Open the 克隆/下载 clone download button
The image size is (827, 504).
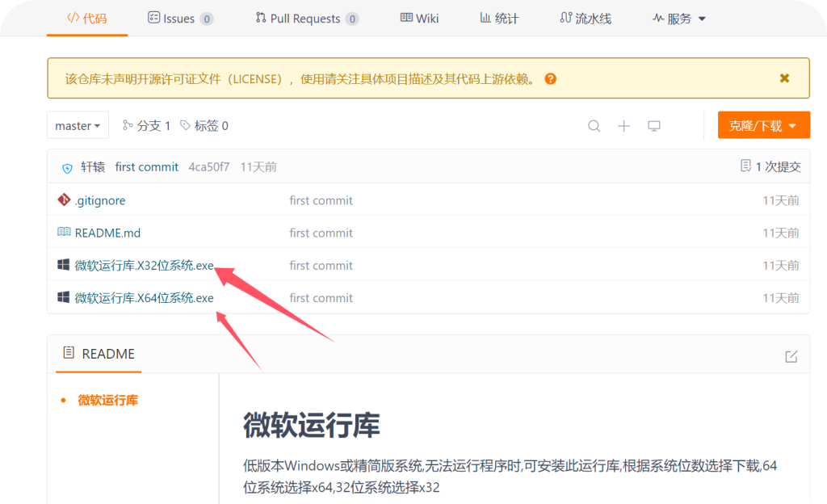pos(764,125)
